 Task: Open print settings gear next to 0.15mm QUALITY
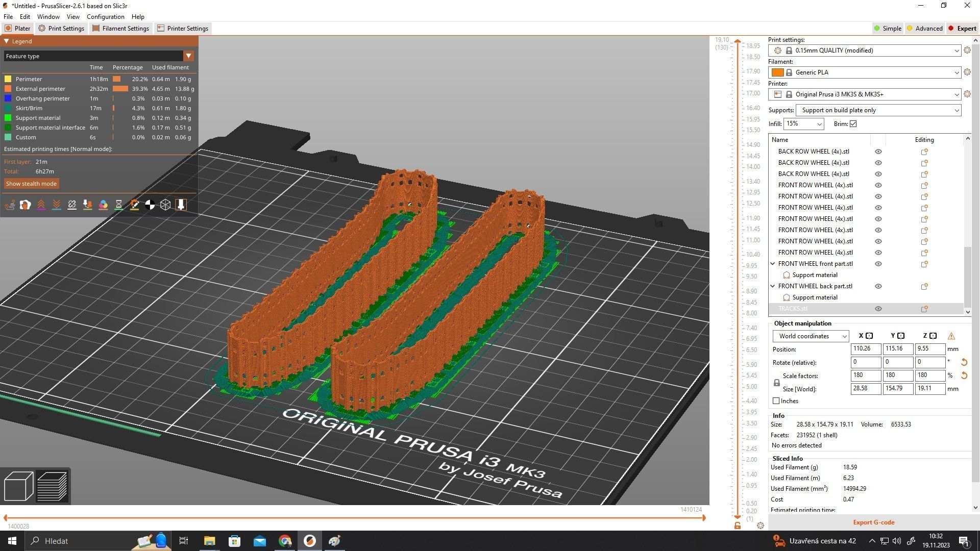point(967,51)
